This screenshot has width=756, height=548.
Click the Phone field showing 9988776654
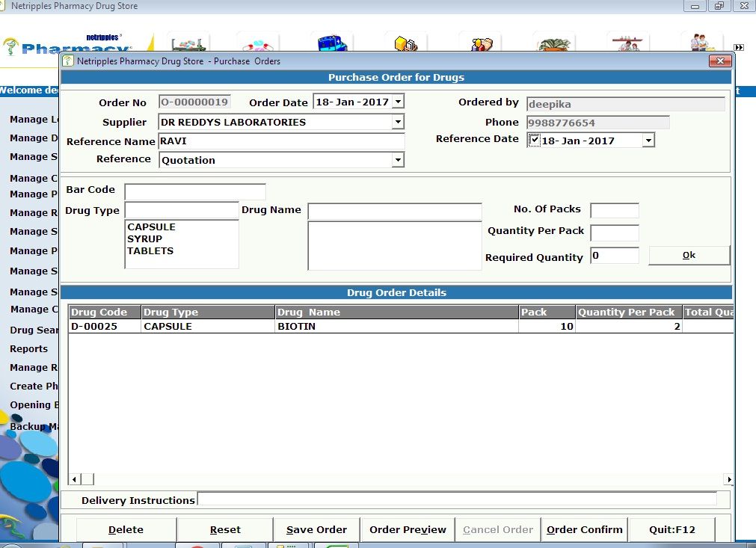(598, 123)
